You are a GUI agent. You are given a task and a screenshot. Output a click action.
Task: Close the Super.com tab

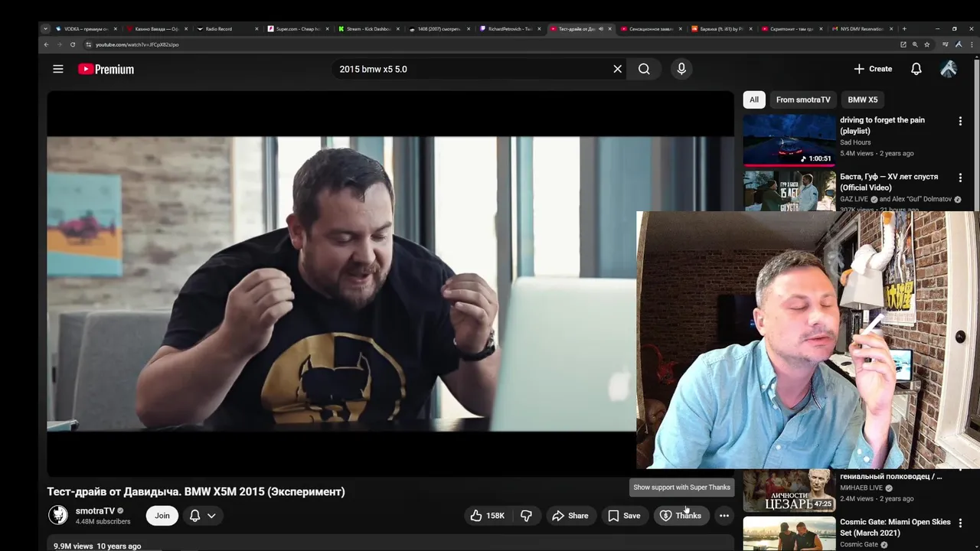click(327, 29)
